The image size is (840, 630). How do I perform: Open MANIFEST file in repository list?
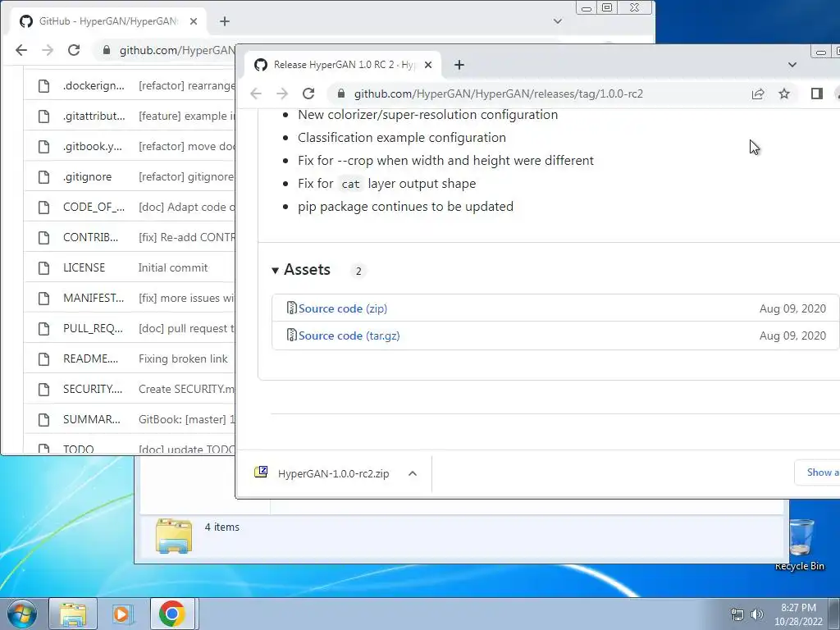(x=94, y=298)
